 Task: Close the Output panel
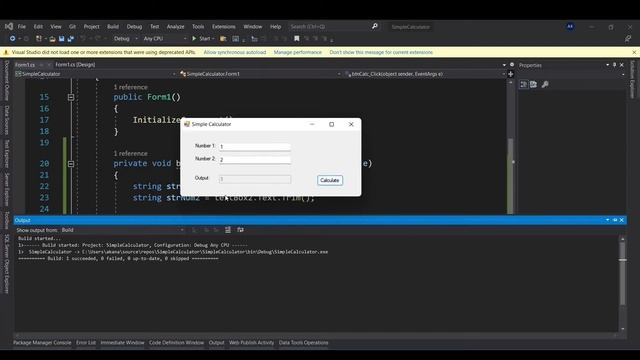[x=622, y=220]
